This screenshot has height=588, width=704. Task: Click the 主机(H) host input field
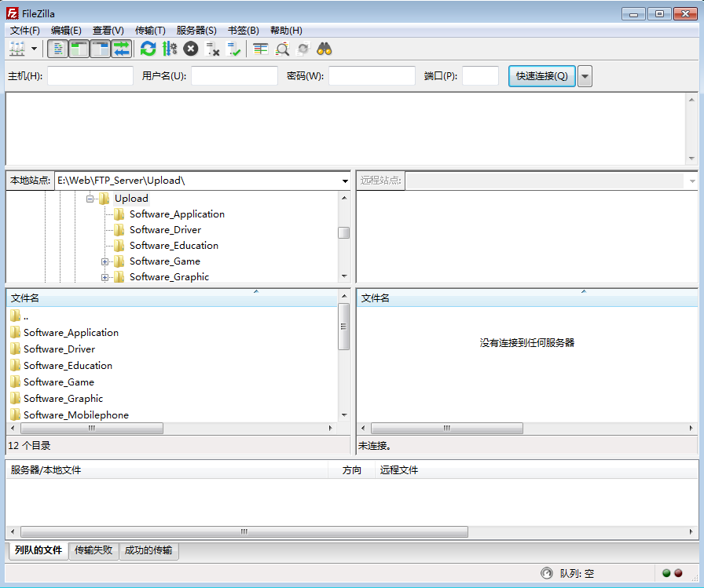coord(90,76)
